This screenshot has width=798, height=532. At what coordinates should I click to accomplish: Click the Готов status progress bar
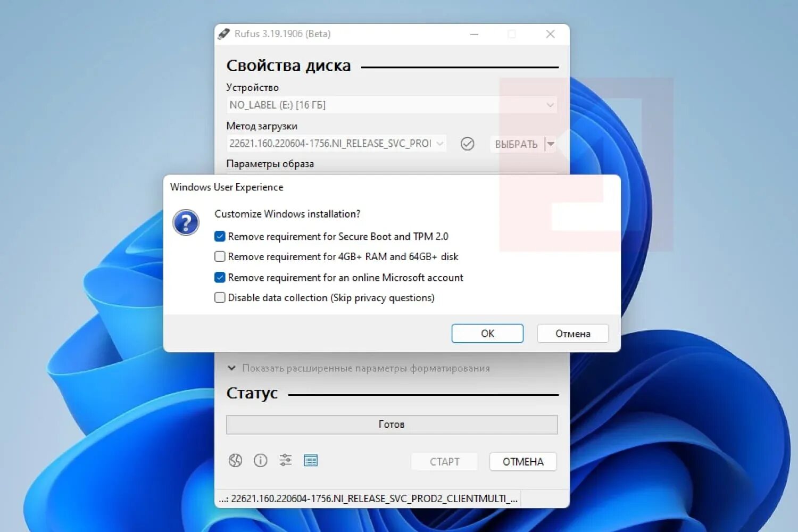[392, 425]
